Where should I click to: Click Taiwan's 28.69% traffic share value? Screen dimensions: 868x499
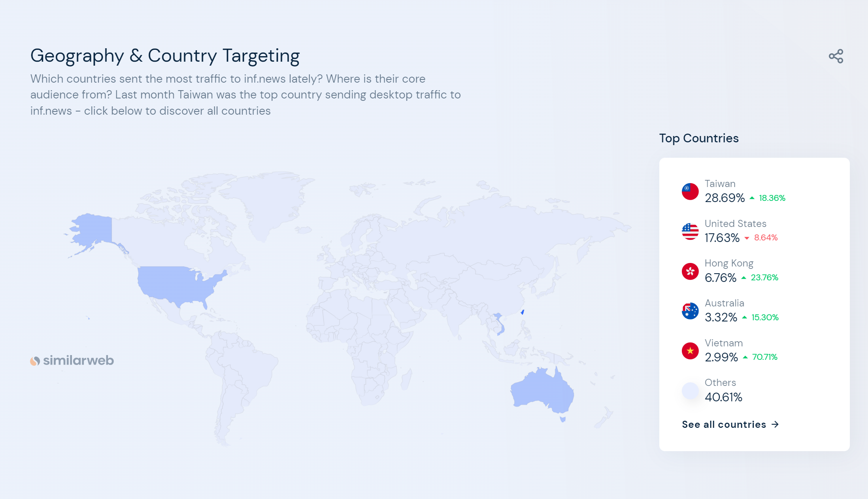pyautogui.click(x=725, y=198)
